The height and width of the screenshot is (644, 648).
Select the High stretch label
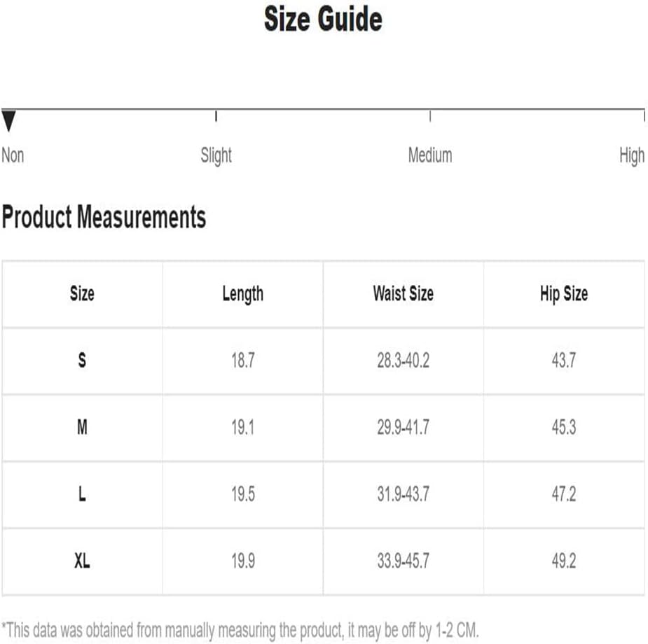(632, 156)
